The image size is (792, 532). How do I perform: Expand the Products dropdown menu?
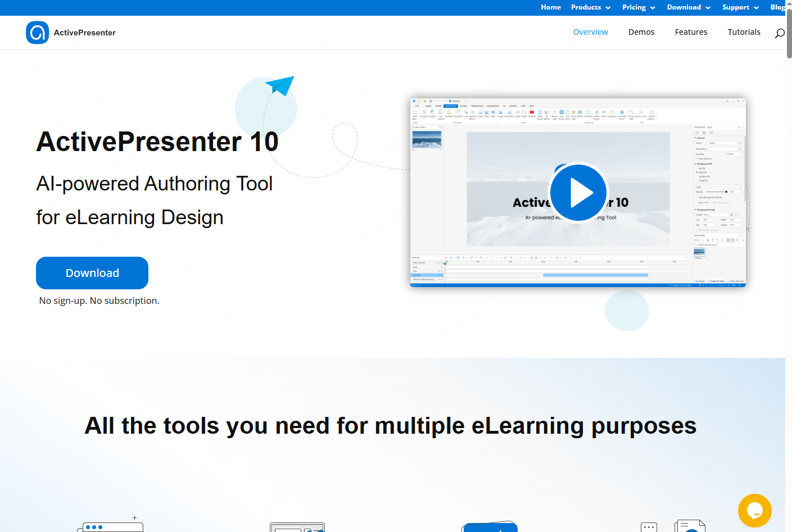click(590, 7)
